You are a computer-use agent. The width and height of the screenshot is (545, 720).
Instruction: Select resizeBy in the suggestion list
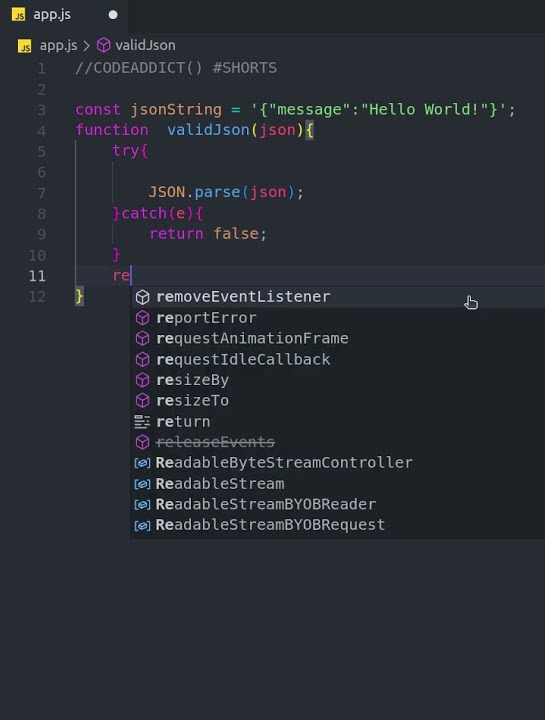pyautogui.click(x=337, y=380)
